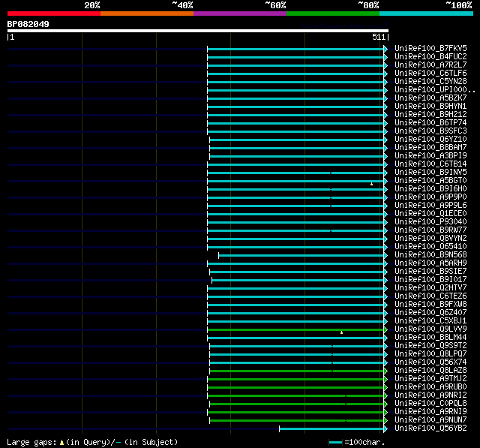Select the UniRef100_Q56X74 label

click(430, 362)
